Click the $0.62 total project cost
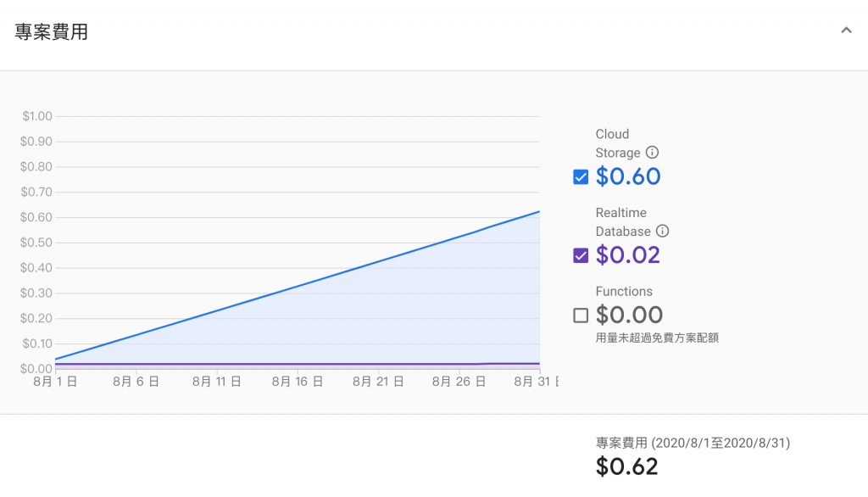The width and height of the screenshot is (868, 497). [x=627, y=466]
